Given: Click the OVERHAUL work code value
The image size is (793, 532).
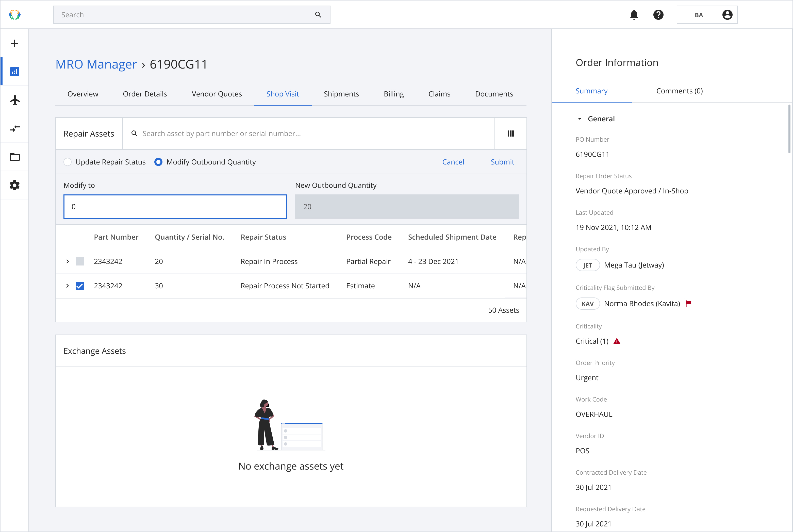Looking at the screenshot, I should pos(594,414).
